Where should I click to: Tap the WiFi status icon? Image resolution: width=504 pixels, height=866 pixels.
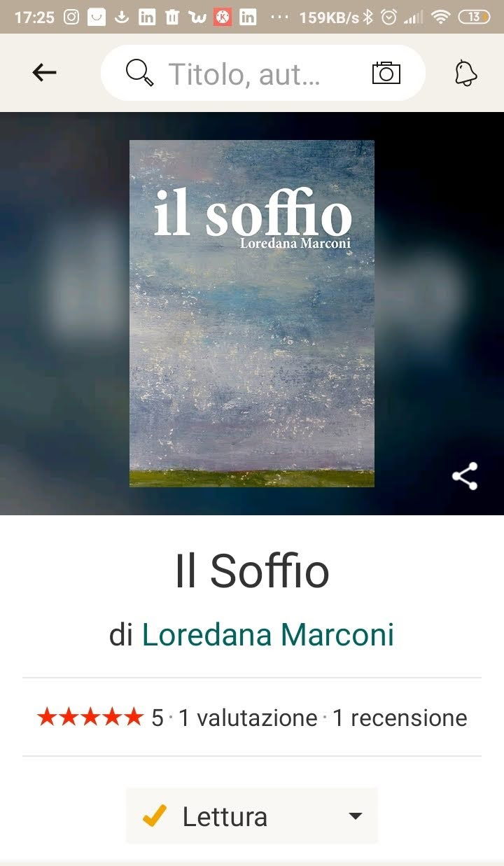coord(440,18)
